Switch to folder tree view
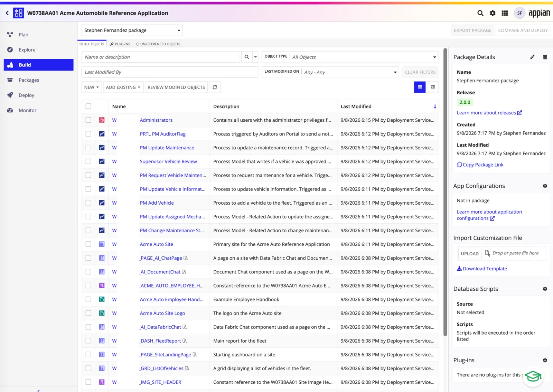The image size is (553, 392). coord(433,87)
